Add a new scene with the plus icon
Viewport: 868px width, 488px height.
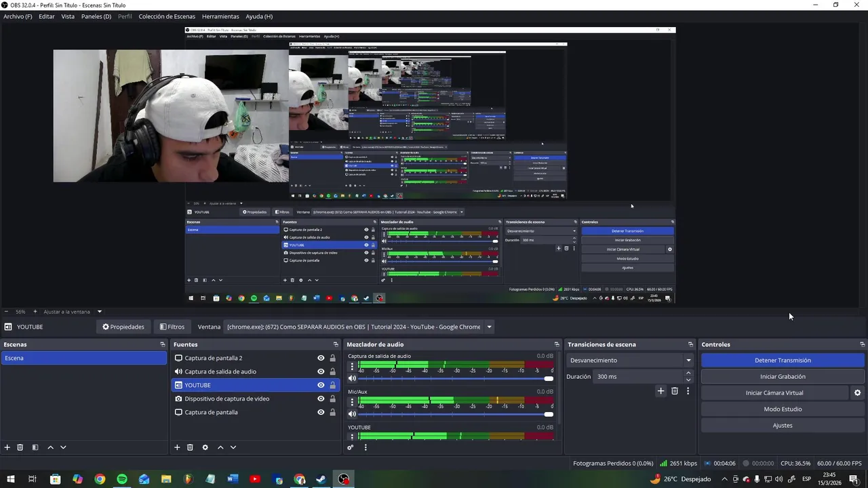pyautogui.click(x=7, y=447)
